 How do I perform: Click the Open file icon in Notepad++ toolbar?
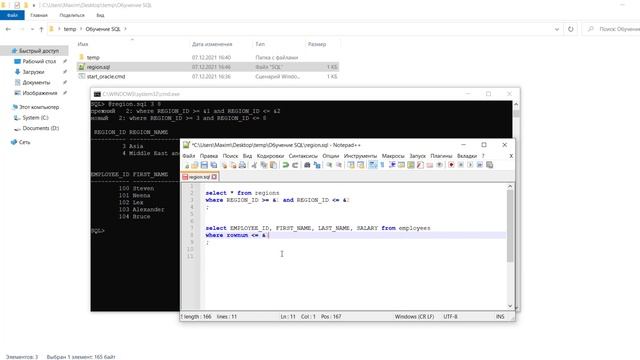click(x=195, y=165)
